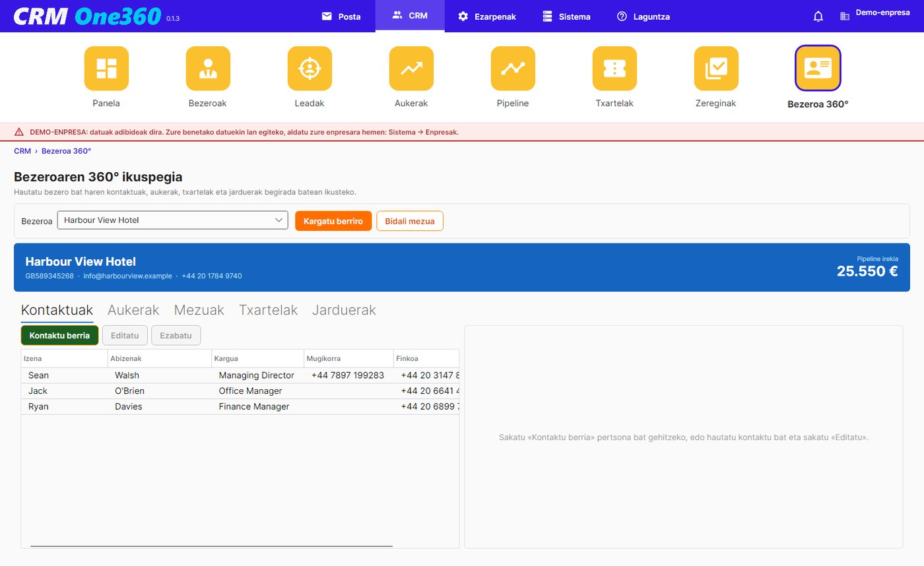The height and width of the screenshot is (566, 924).
Task: Open the Sistema menu
Action: tap(566, 16)
